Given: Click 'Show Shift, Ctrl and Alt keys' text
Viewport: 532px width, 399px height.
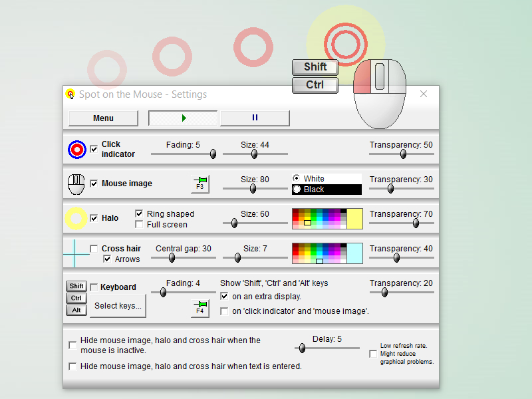Looking at the screenshot, I should coord(274,283).
